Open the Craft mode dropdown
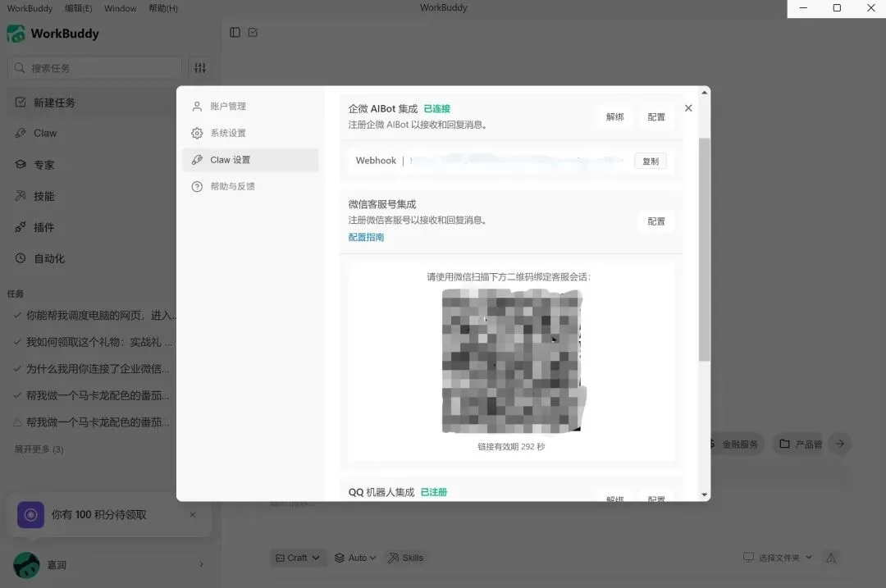The width and height of the screenshot is (886, 588). click(x=297, y=558)
